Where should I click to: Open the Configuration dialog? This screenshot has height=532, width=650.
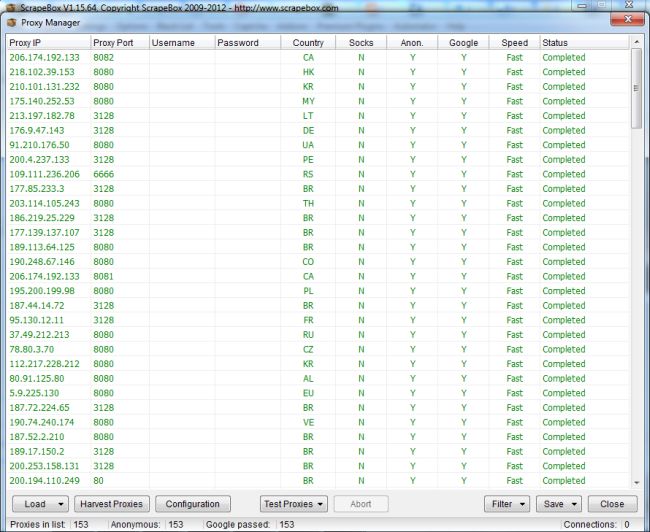(193, 504)
